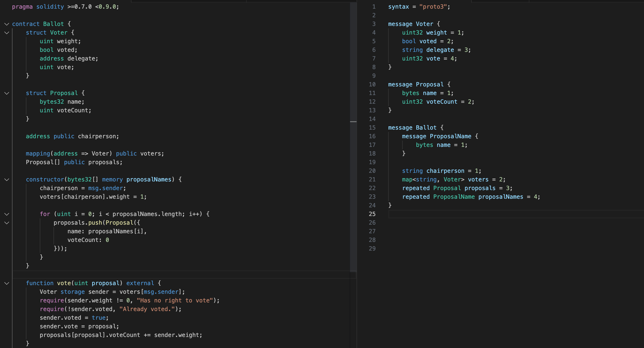The image size is (644, 348).
Task: Click line number 3 in proto editor
Action: click(x=374, y=24)
